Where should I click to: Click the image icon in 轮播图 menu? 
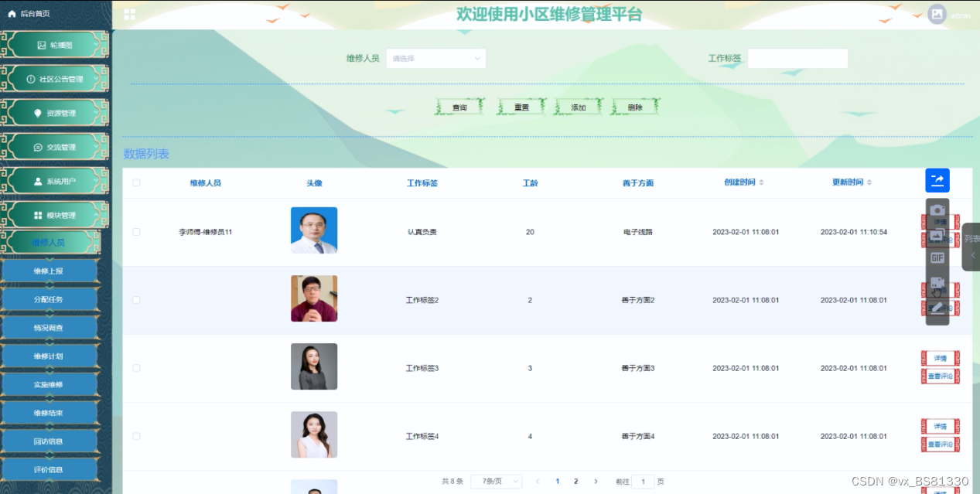click(42, 46)
